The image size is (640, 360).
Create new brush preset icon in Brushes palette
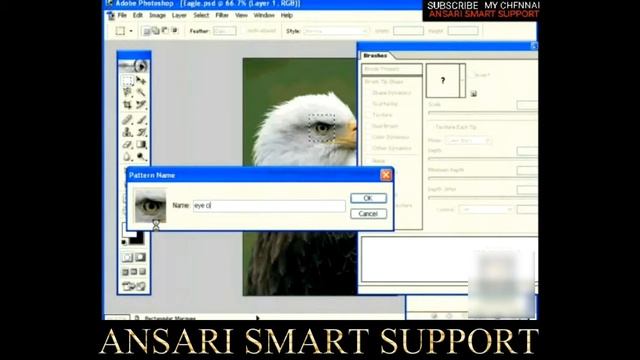473,94
